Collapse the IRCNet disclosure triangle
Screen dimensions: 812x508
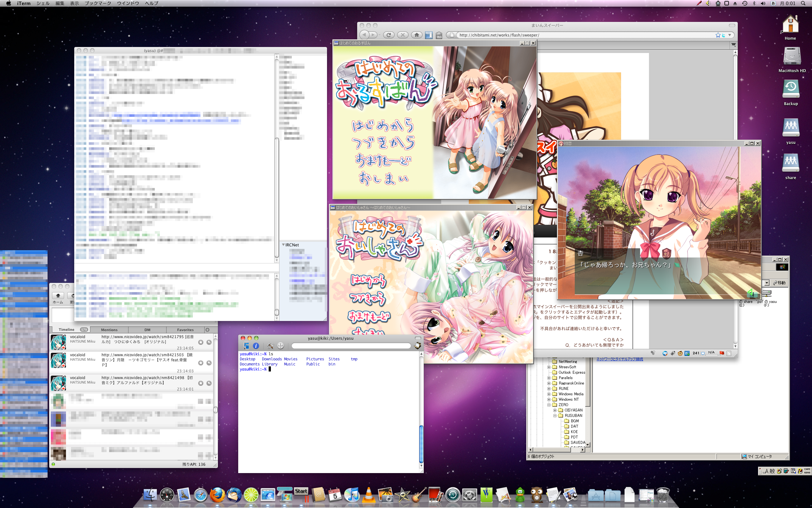tap(283, 245)
